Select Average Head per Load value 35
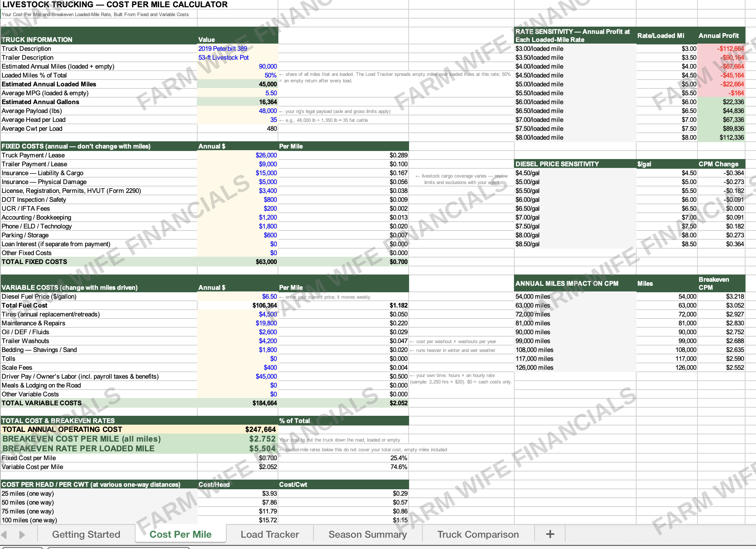Viewport: 756px width, 549px height. (x=238, y=120)
